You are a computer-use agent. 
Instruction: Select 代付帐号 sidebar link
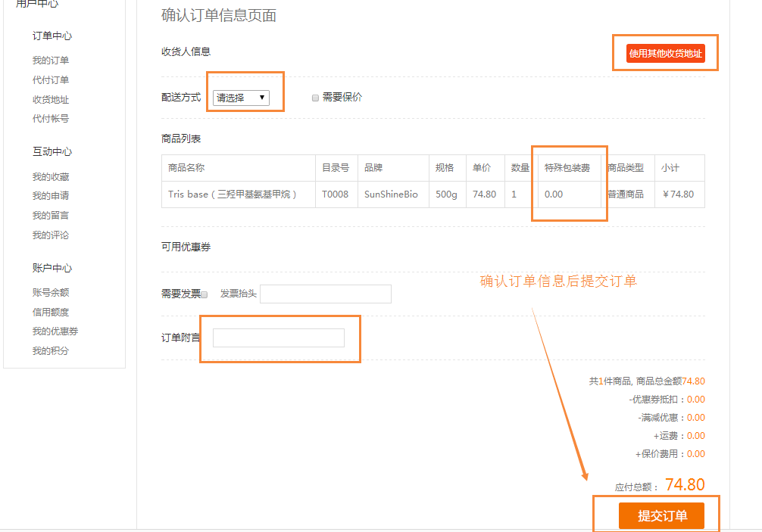pos(51,119)
